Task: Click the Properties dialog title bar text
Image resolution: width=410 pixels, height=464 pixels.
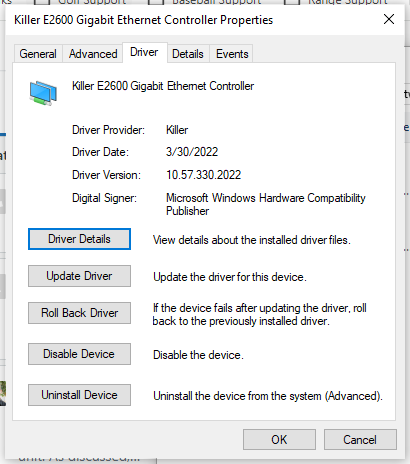Action: tap(144, 20)
